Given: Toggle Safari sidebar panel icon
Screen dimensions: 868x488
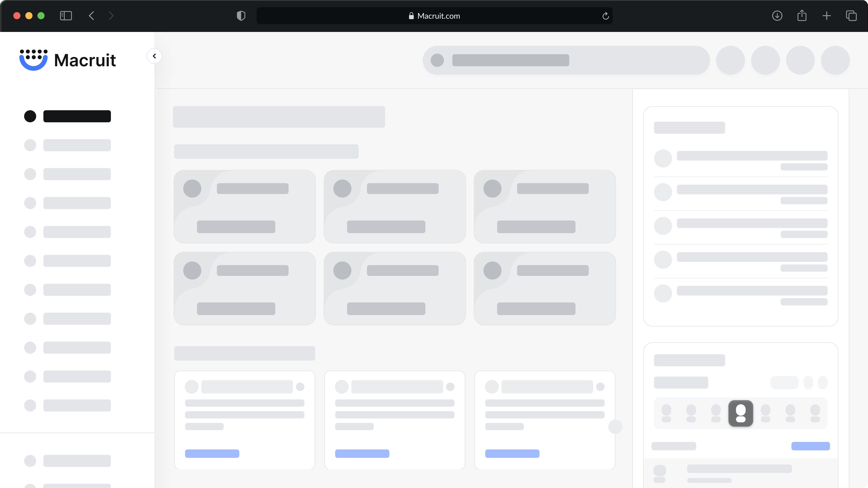Looking at the screenshot, I should click(66, 16).
